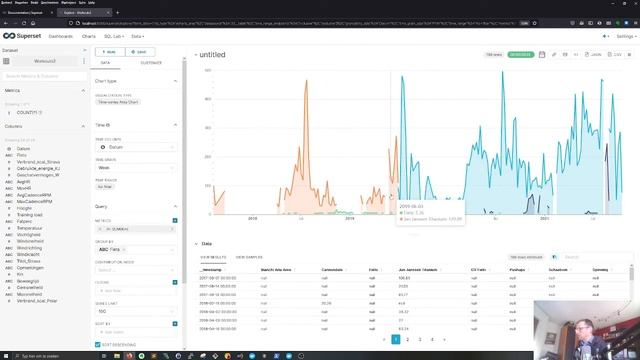
Task: Go to Dashboards
Action: point(60,36)
